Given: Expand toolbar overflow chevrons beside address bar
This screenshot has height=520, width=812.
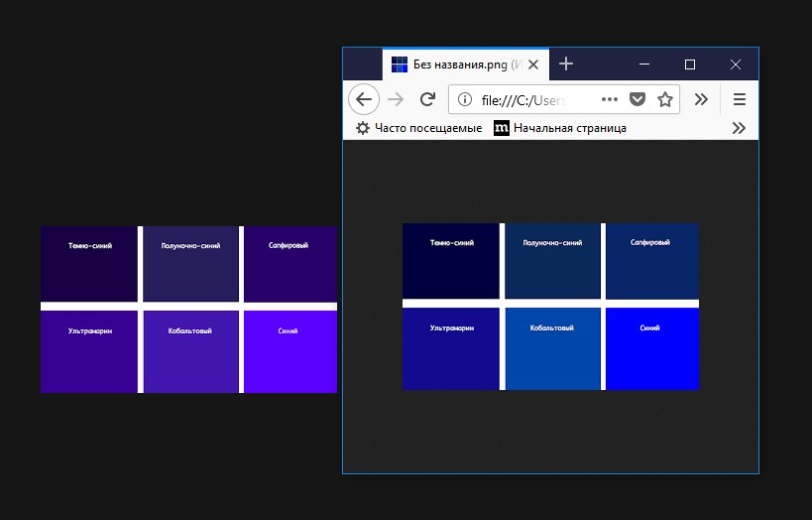Looking at the screenshot, I should (x=701, y=99).
